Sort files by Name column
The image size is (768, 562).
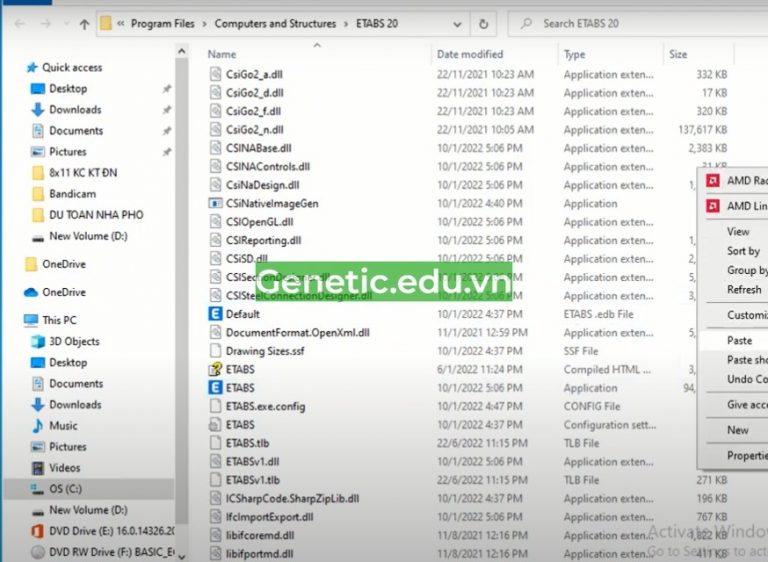coord(221,54)
